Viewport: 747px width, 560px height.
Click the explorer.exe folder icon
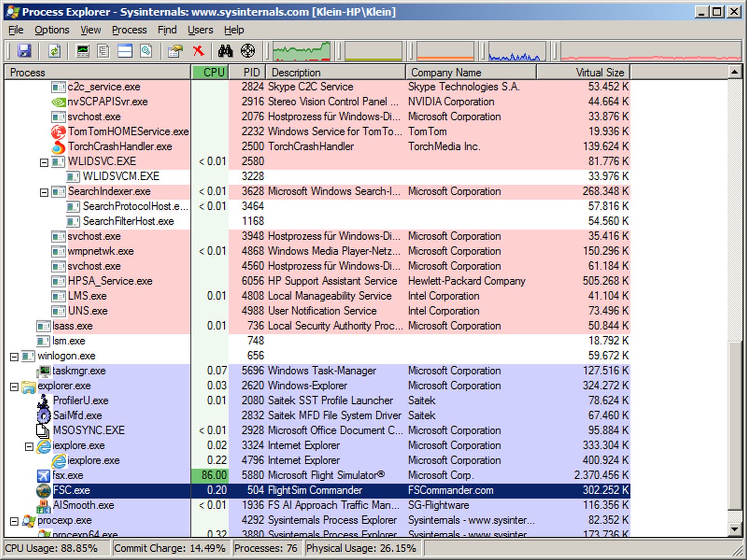tap(29, 386)
